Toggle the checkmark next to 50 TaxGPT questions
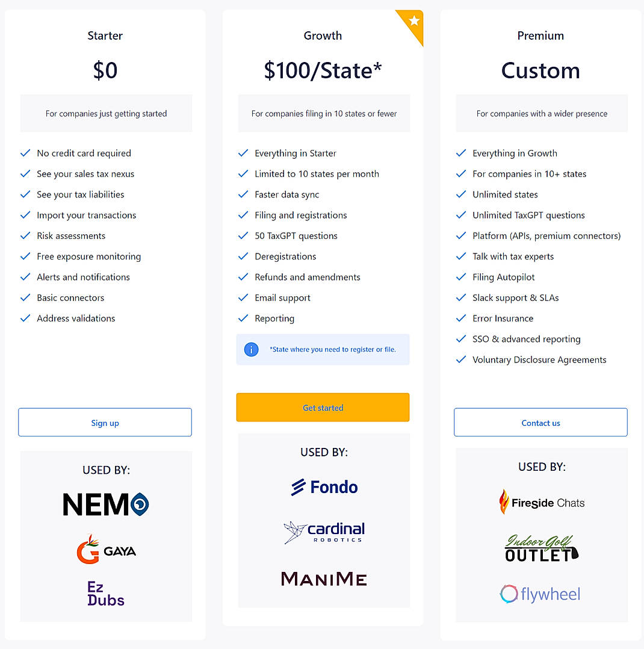The width and height of the screenshot is (644, 649). tap(243, 235)
